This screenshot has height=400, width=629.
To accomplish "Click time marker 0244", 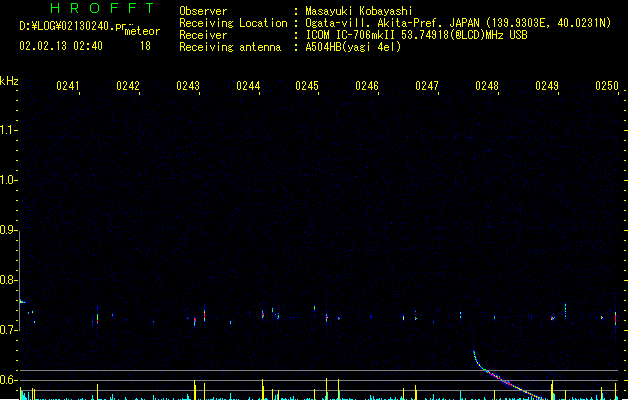I will (x=248, y=86).
